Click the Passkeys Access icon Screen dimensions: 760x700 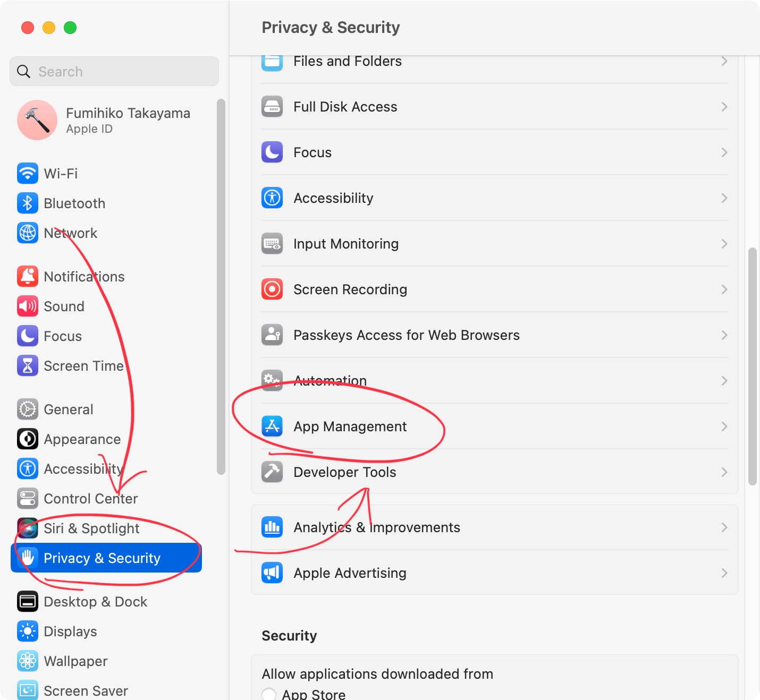[272, 335]
